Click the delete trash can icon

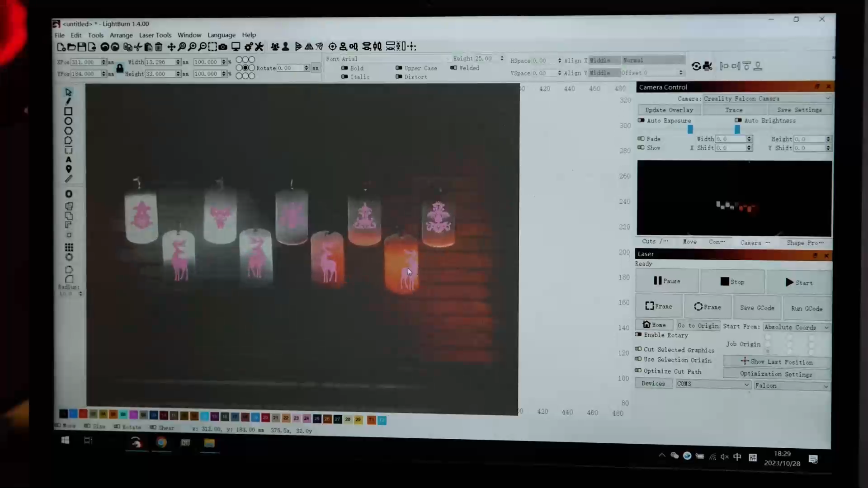click(x=159, y=47)
